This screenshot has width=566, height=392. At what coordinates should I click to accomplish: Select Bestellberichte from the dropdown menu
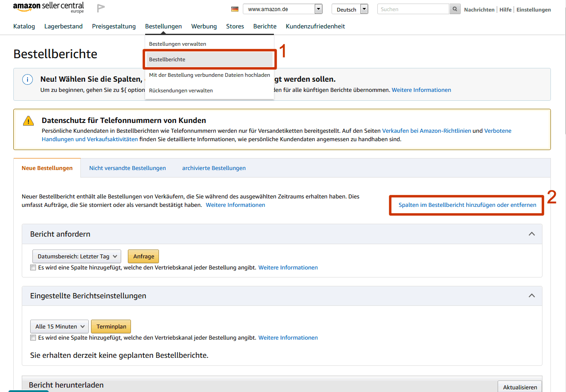209,59
